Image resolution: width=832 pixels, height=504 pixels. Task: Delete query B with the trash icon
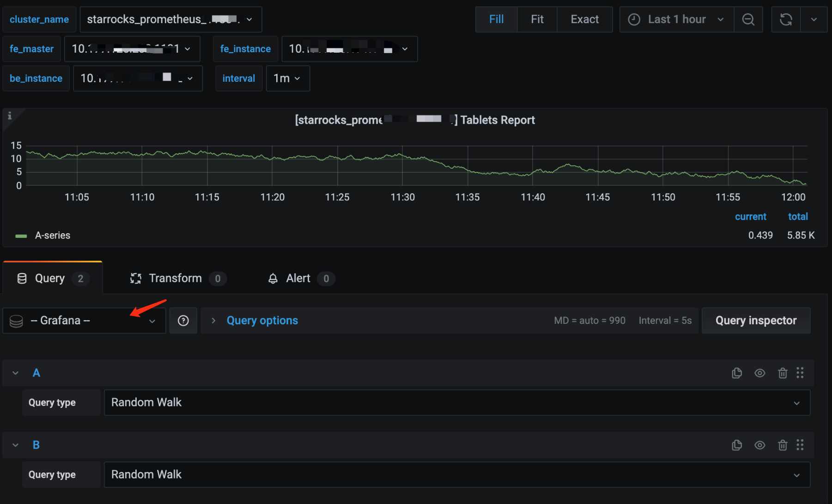click(782, 445)
